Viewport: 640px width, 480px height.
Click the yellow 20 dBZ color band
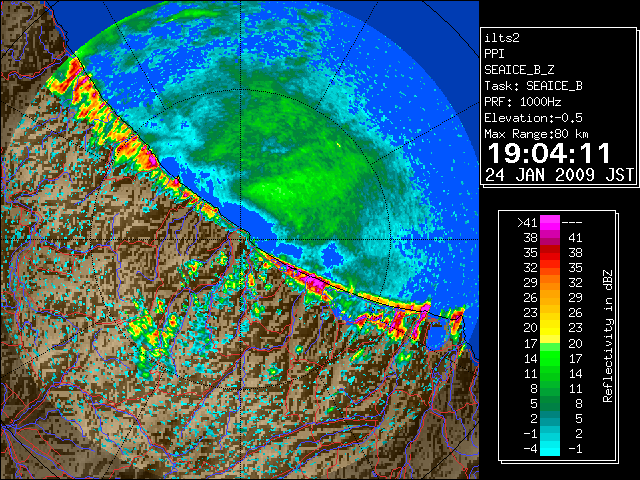[x=550, y=328]
